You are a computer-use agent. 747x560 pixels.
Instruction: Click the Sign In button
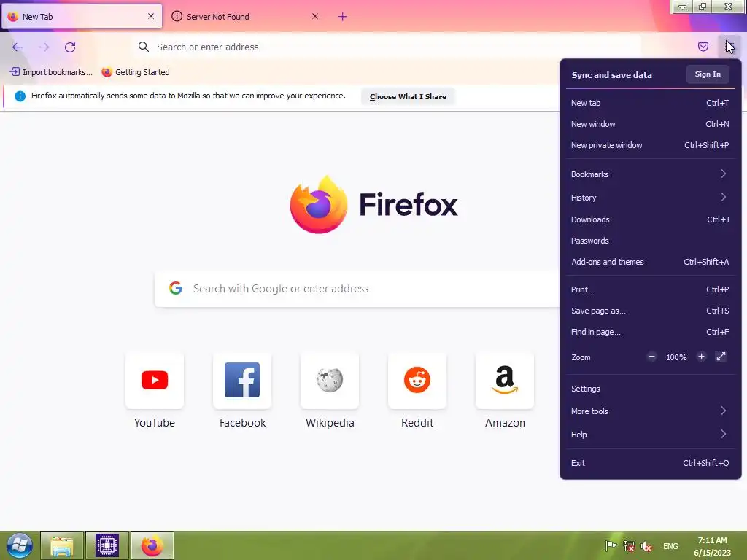point(708,74)
